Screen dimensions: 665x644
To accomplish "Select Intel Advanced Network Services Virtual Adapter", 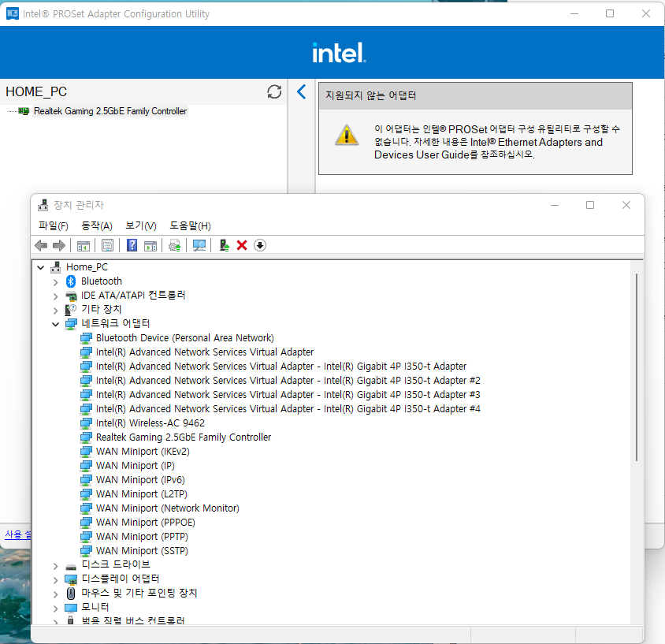I will click(x=205, y=352).
